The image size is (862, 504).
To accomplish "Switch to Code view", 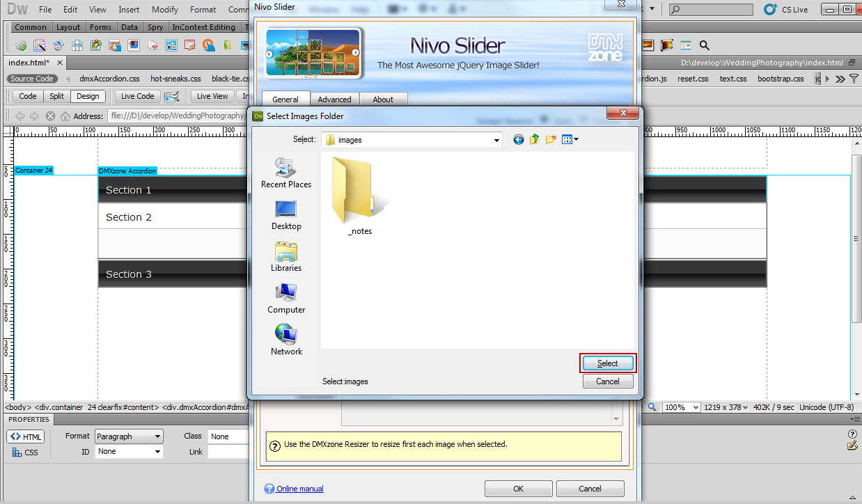I will click(x=28, y=97).
